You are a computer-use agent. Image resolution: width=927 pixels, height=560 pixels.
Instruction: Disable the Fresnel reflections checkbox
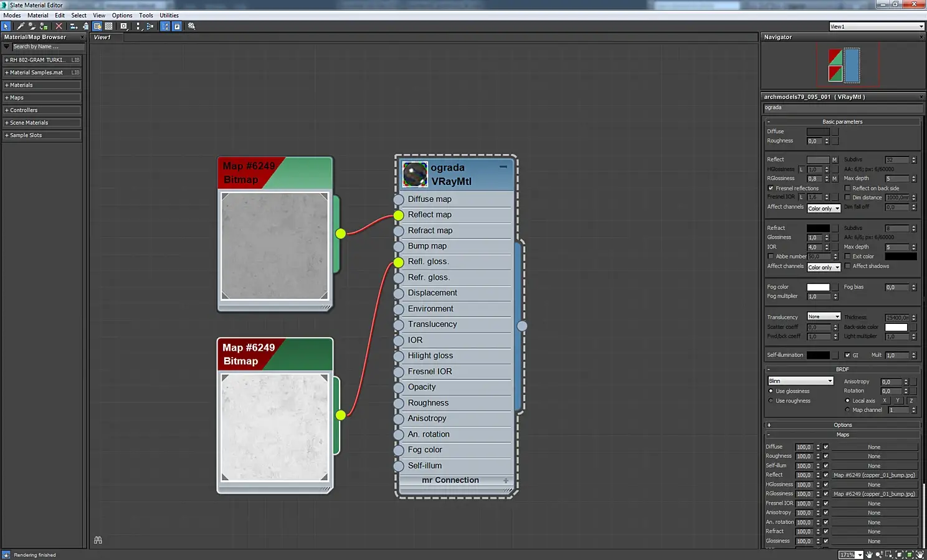point(771,188)
